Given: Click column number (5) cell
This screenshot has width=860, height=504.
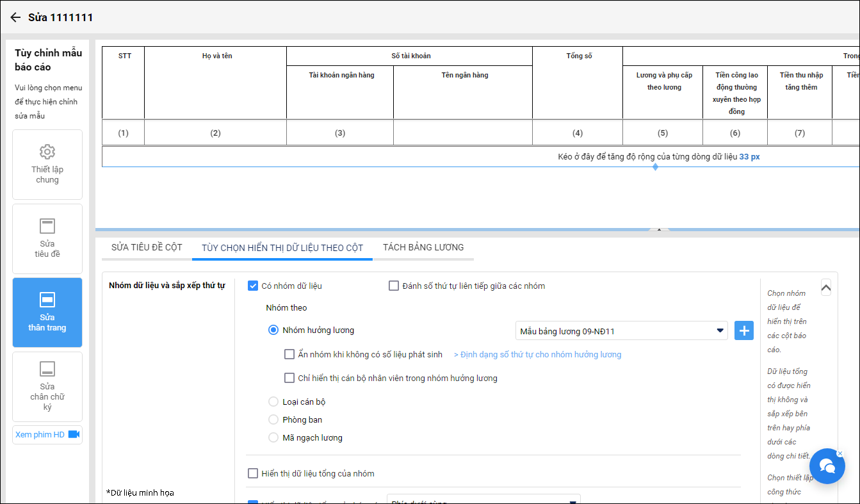Looking at the screenshot, I should [x=663, y=133].
